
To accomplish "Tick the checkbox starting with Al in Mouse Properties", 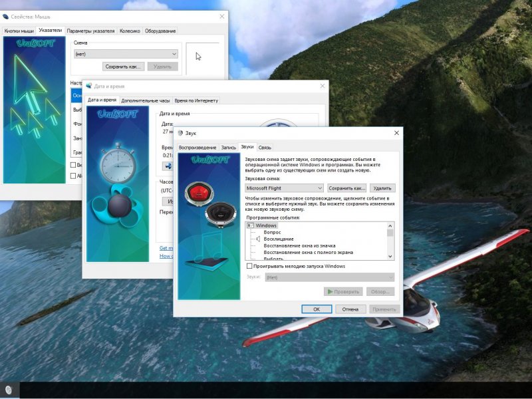I will (73, 176).
